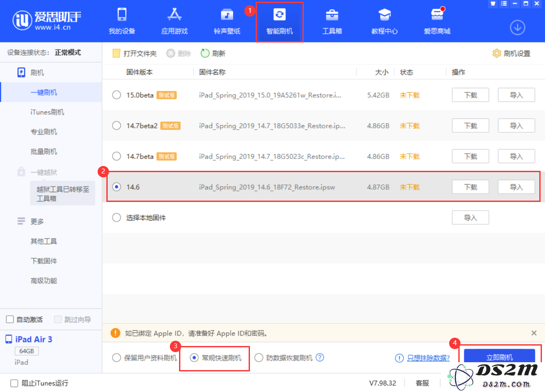Open the 铃声壁纸 music icon
545x392 pixels.
[x=227, y=15]
